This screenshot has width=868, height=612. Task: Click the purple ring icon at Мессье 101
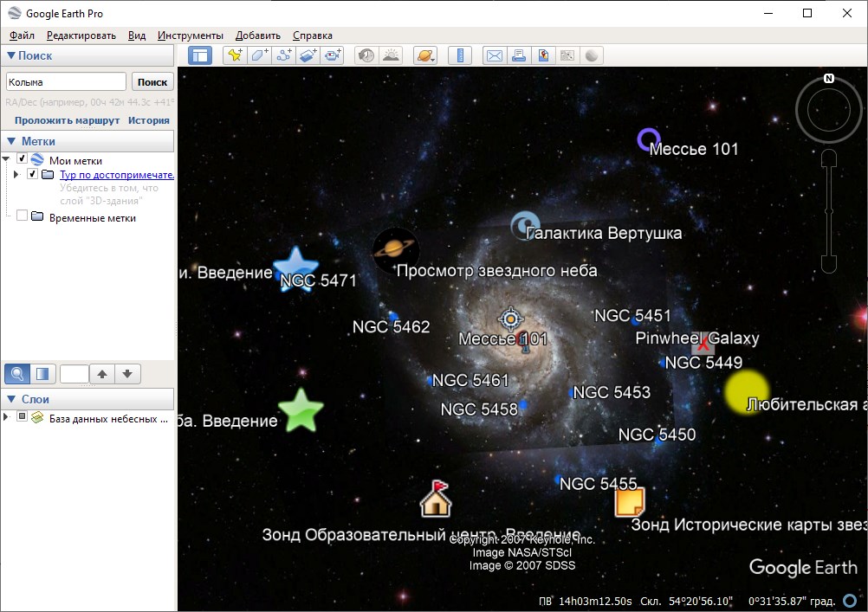648,139
